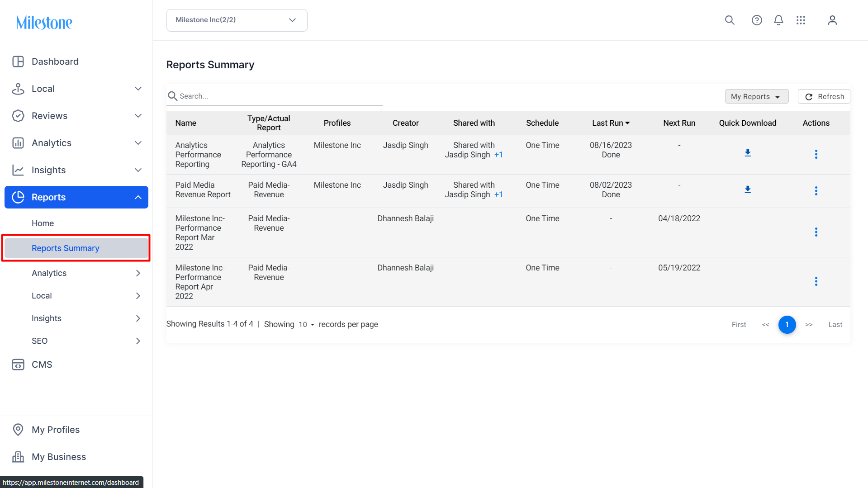Click the Last Run date 08/02/2023 Done

[x=611, y=190]
